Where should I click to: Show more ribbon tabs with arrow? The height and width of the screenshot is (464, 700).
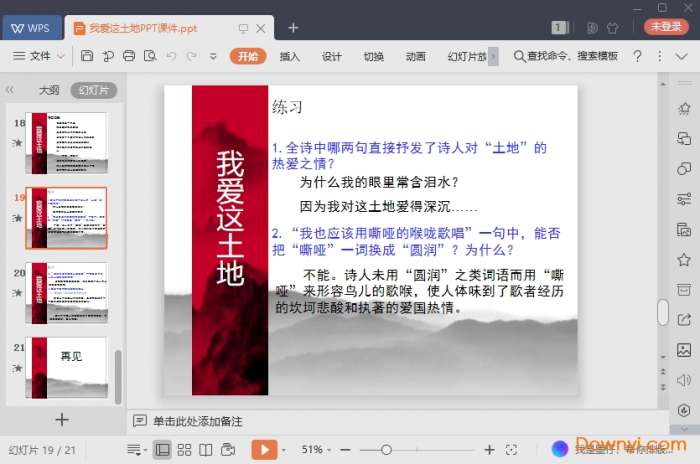(x=493, y=56)
